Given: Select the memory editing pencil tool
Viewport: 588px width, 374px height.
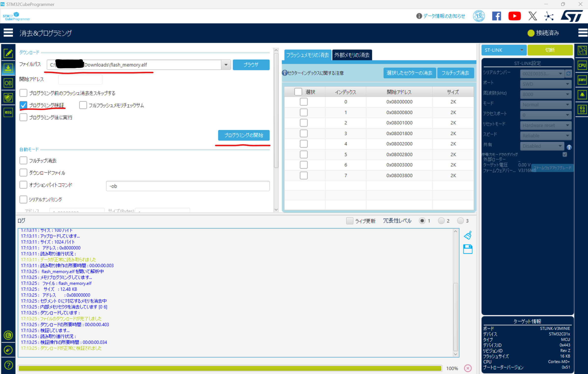Looking at the screenshot, I should tap(8, 53).
